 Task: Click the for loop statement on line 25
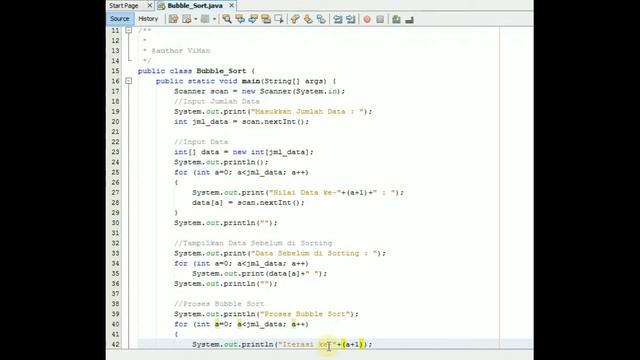pos(241,172)
